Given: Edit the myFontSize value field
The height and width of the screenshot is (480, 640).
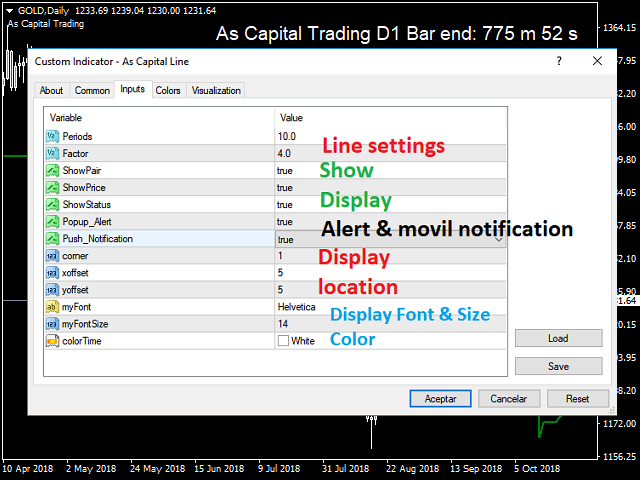Looking at the screenshot, I should point(390,324).
